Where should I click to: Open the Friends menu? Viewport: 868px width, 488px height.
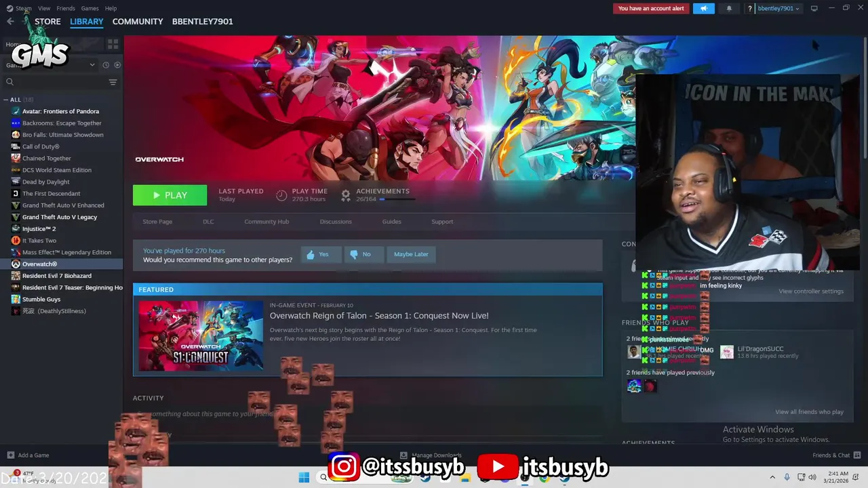coord(66,8)
